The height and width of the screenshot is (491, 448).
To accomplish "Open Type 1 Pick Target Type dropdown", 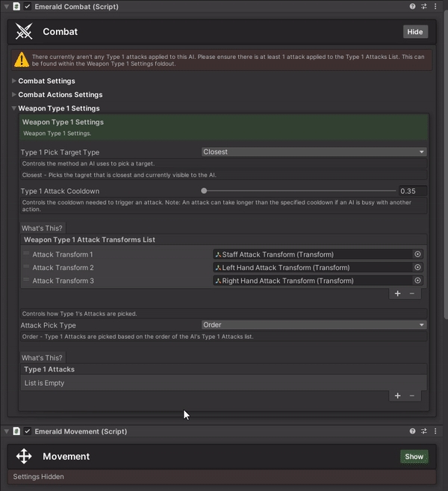I will click(314, 152).
